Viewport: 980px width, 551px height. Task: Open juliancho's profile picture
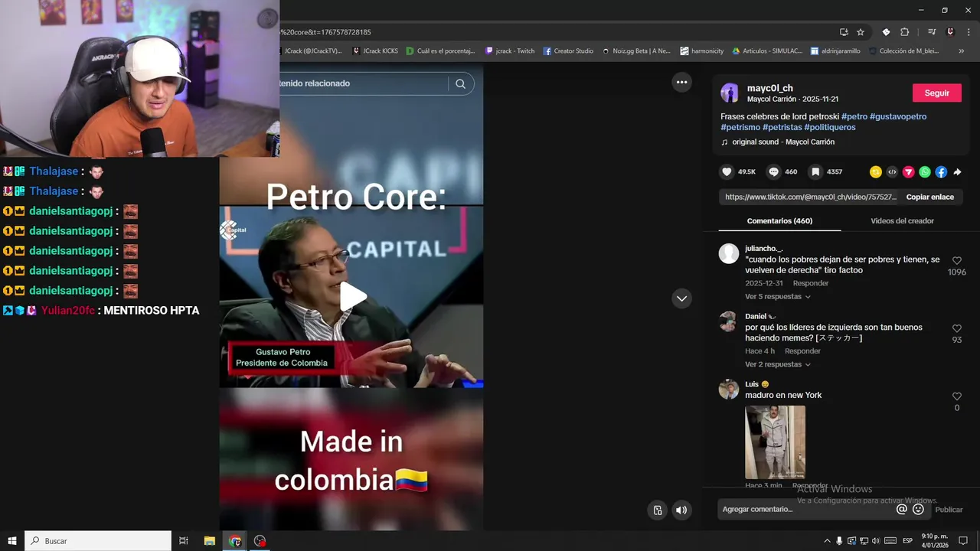[729, 253]
